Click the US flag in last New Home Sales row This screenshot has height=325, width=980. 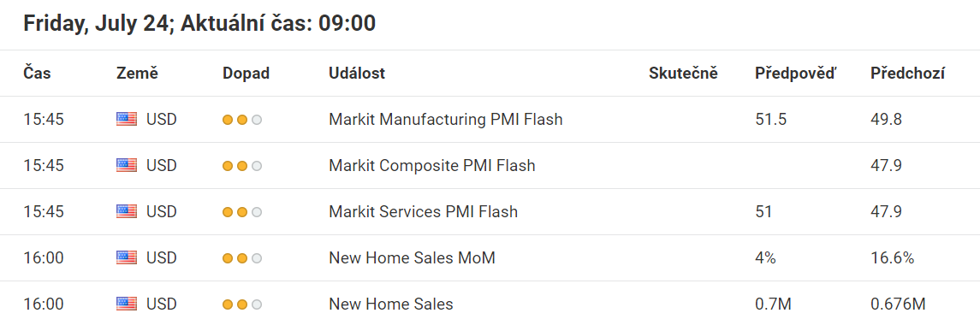[x=127, y=304]
